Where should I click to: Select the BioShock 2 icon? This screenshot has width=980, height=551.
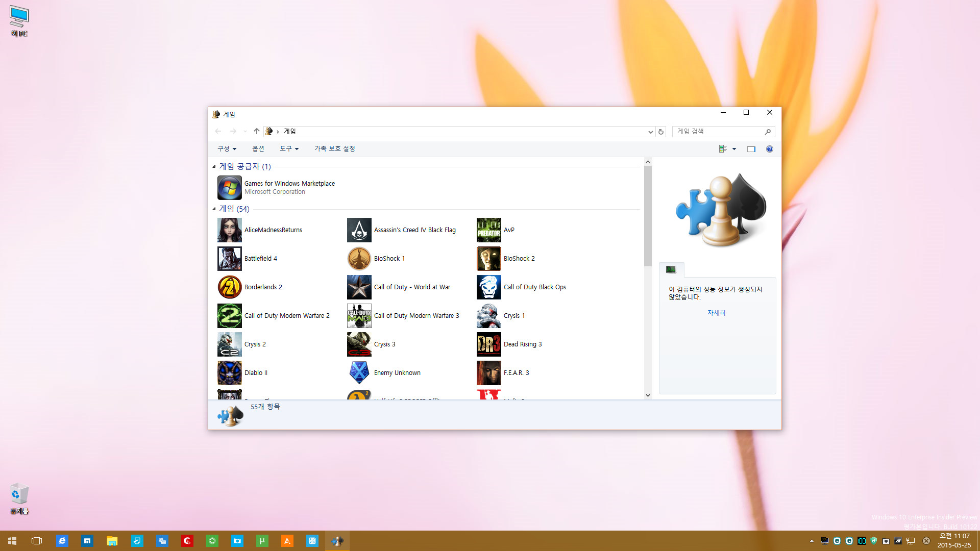(x=489, y=259)
